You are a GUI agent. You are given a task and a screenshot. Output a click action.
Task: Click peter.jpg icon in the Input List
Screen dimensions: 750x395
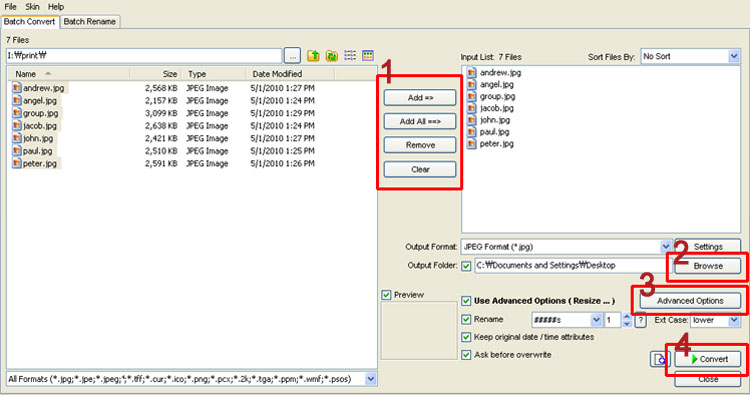pyautogui.click(x=472, y=143)
